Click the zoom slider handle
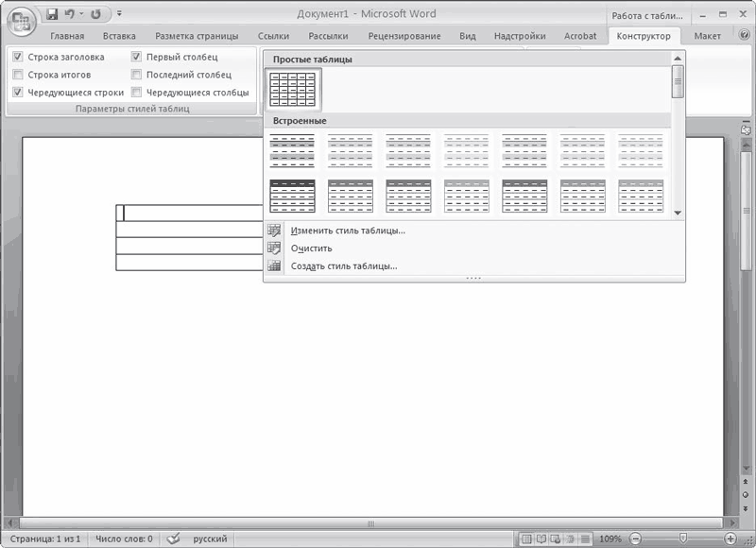The height and width of the screenshot is (548, 756). (683, 539)
